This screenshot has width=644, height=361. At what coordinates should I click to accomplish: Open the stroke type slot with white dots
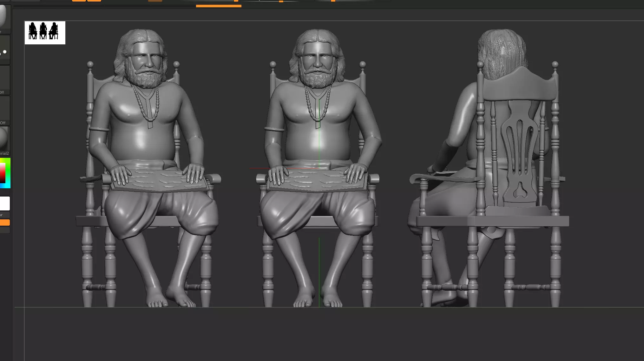point(4,50)
